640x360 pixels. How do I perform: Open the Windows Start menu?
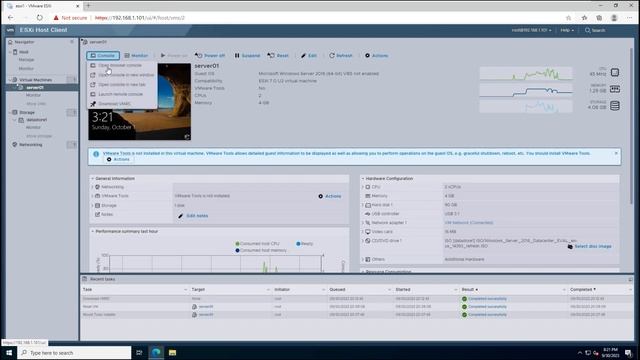coord(9,353)
